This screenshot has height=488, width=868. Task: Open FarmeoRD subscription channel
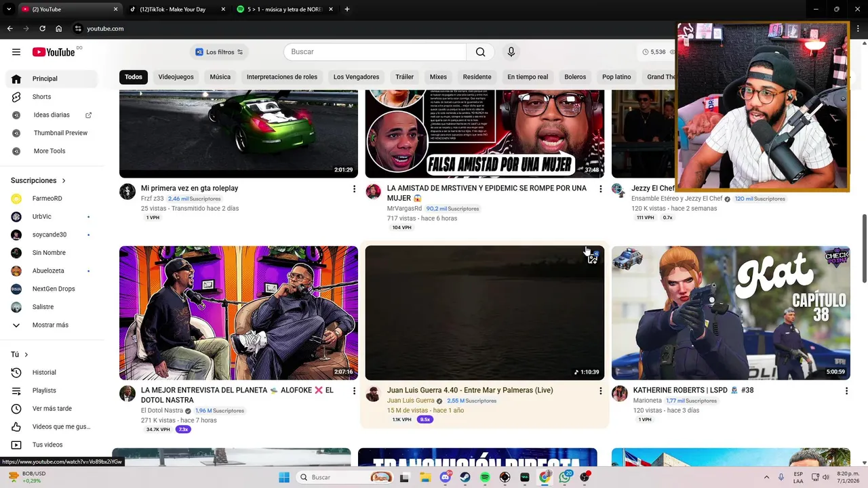point(52,199)
